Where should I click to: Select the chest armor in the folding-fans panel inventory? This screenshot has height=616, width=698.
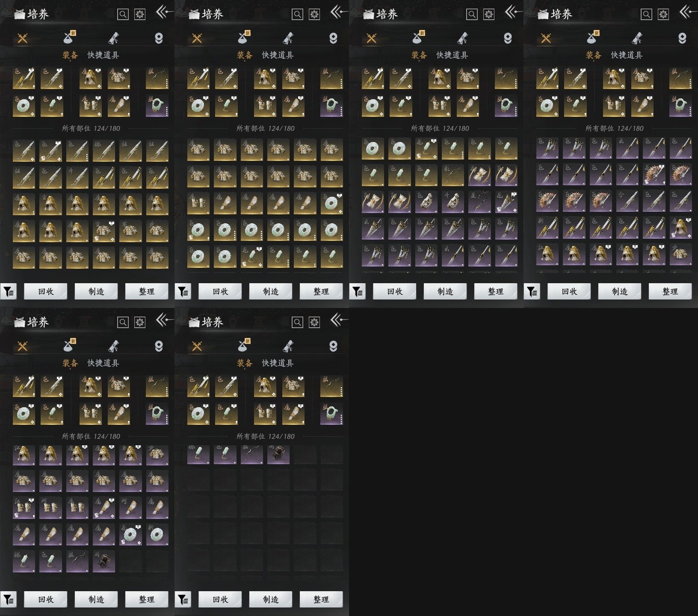[680, 254]
